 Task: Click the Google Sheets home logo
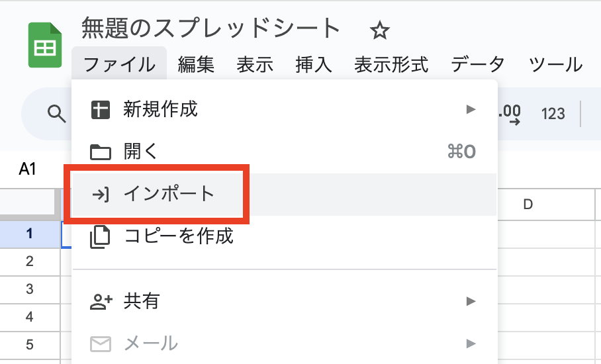45,45
